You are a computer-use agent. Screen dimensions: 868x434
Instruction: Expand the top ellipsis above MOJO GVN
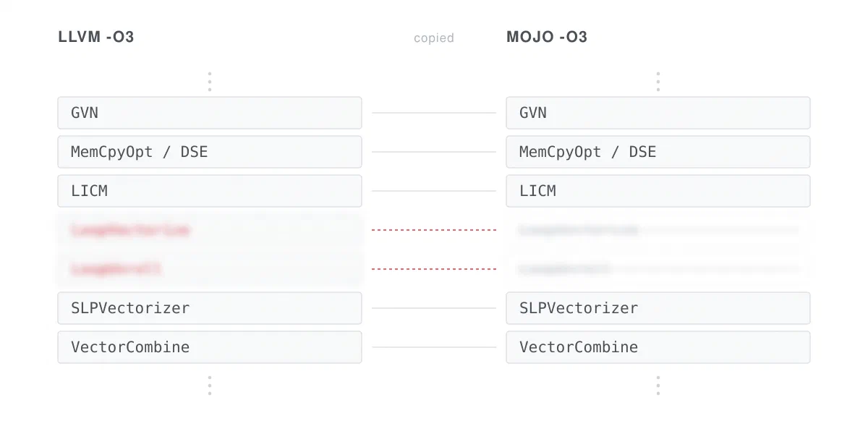pyautogui.click(x=658, y=81)
